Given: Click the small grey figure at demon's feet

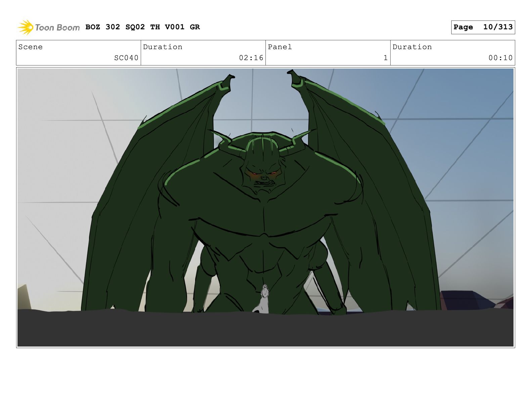Looking at the screenshot, I should pos(263,299).
